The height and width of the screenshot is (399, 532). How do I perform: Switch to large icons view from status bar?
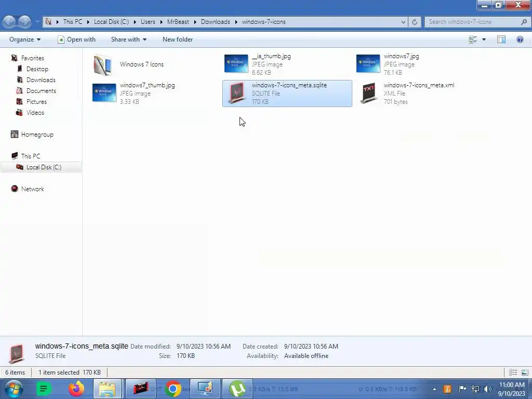[x=525, y=372]
